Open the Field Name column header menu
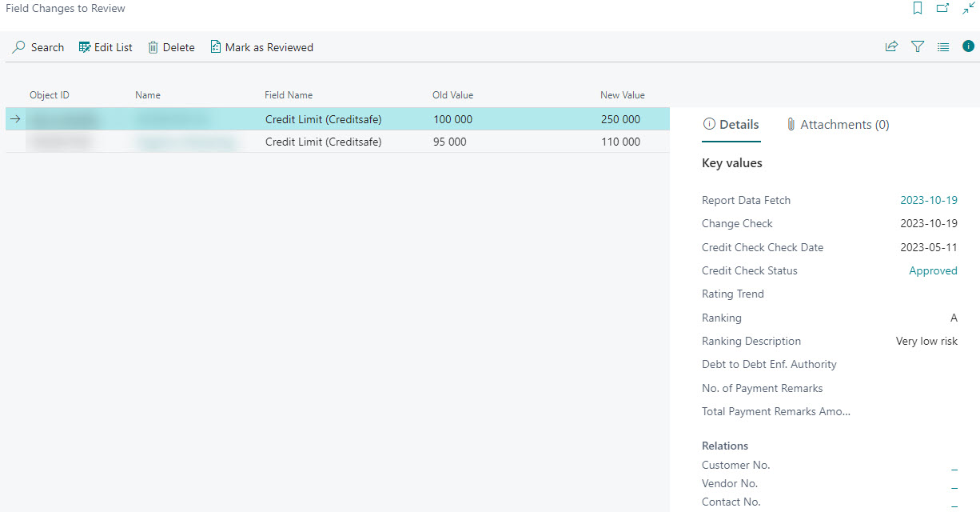The image size is (980, 512). [x=289, y=95]
